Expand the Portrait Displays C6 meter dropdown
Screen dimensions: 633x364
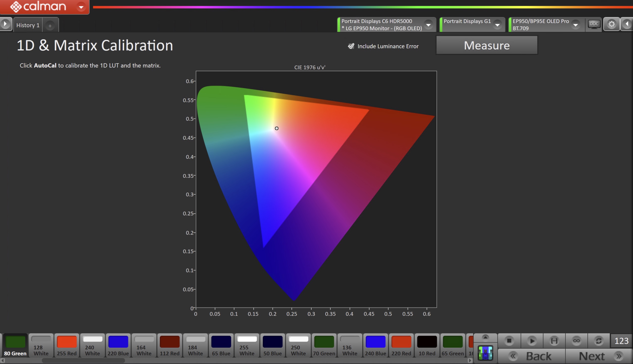[x=428, y=25]
